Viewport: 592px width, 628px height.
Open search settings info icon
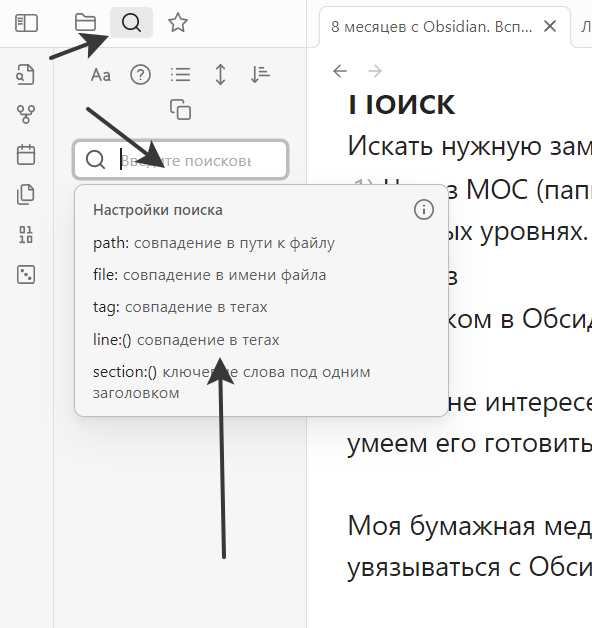[424, 209]
